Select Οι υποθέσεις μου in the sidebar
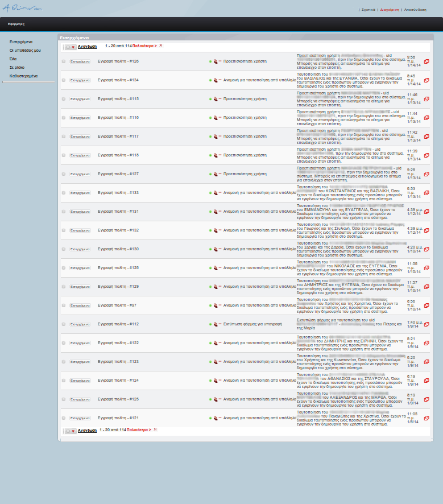 tap(25, 51)
